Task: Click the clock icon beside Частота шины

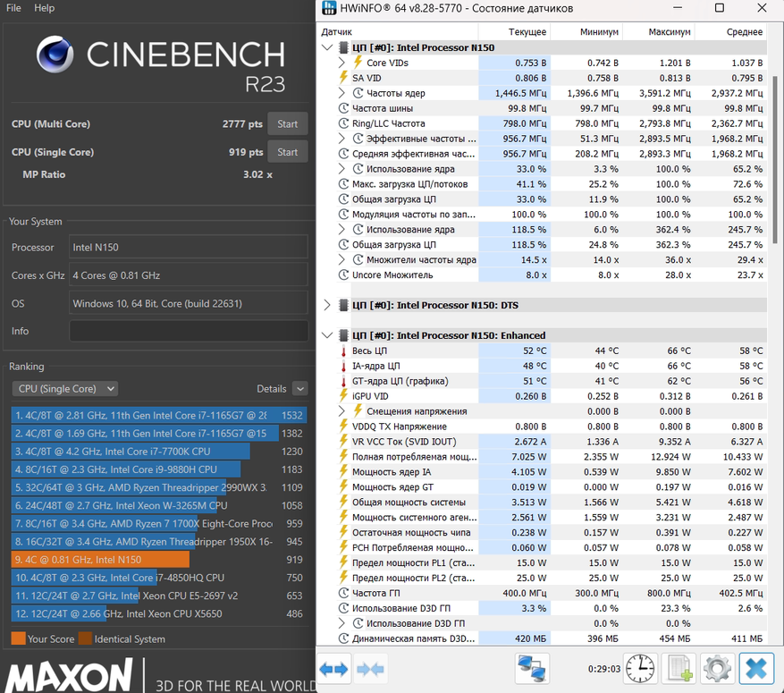Action: pyautogui.click(x=343, y=108)
